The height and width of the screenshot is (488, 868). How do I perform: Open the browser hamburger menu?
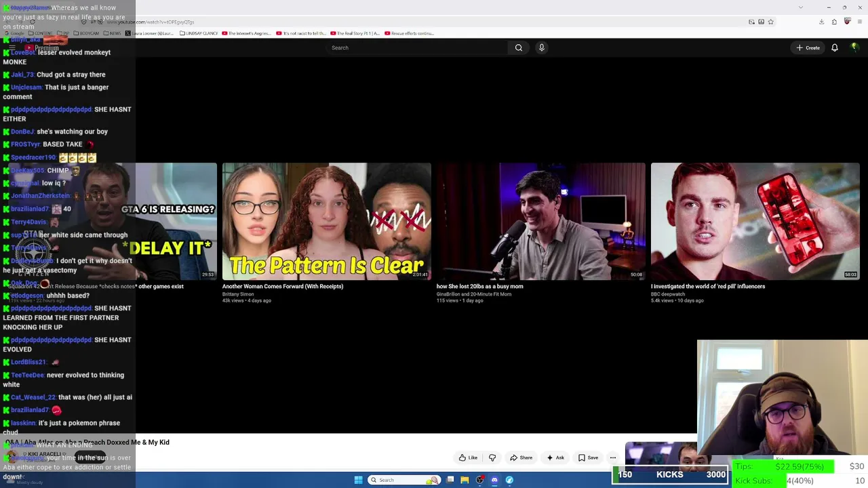pos(859,22)
